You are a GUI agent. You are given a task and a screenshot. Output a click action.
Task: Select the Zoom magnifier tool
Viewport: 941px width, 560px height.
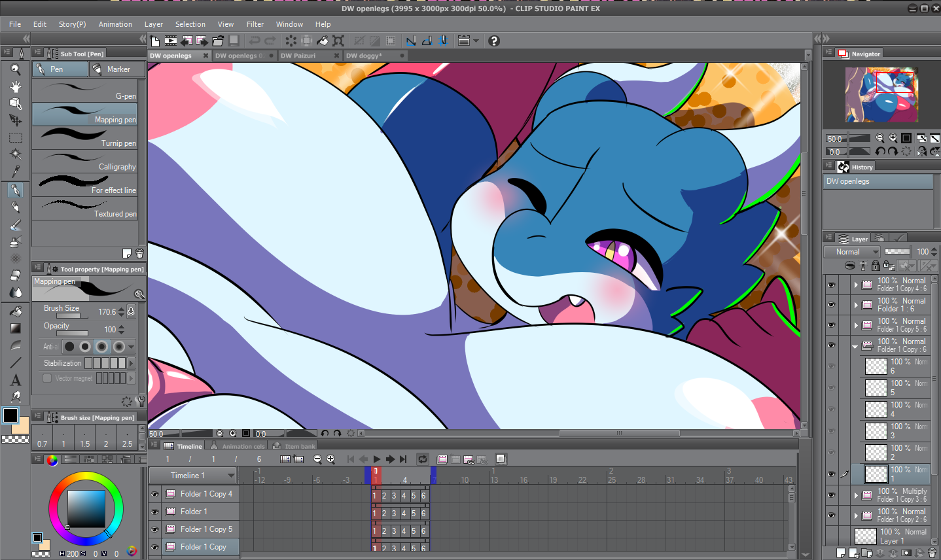16,69
